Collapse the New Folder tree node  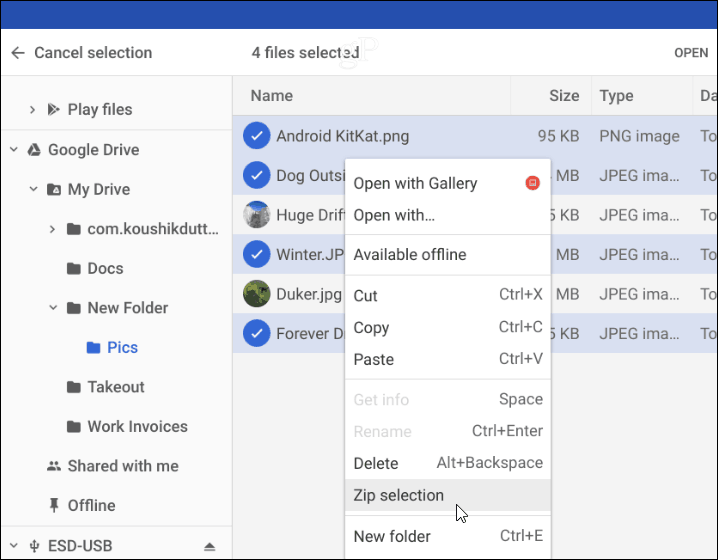coord(53,307)
